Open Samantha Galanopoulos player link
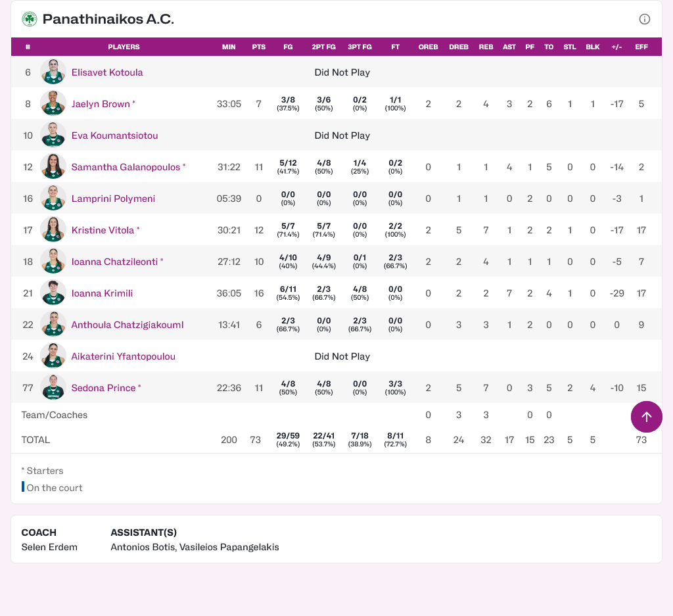 pos(126,167)
